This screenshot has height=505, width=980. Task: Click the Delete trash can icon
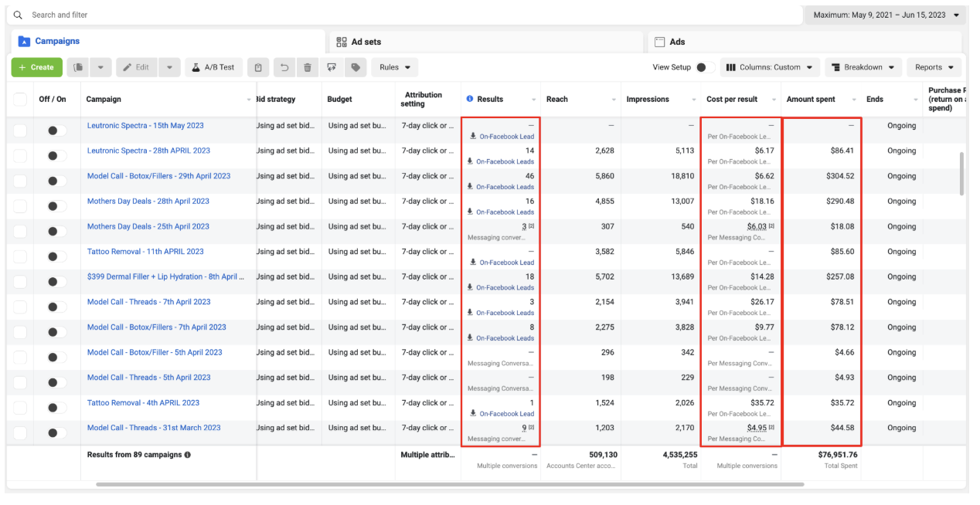point(308,67)
